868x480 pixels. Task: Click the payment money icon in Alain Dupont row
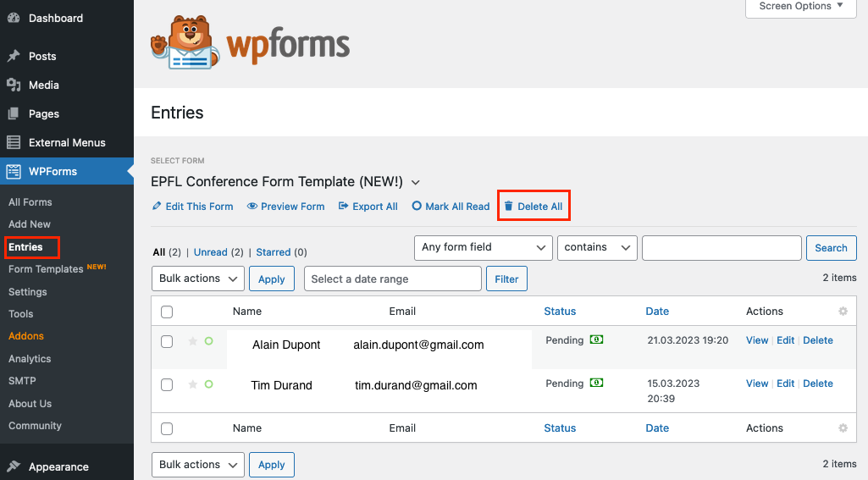coord(596,339)
